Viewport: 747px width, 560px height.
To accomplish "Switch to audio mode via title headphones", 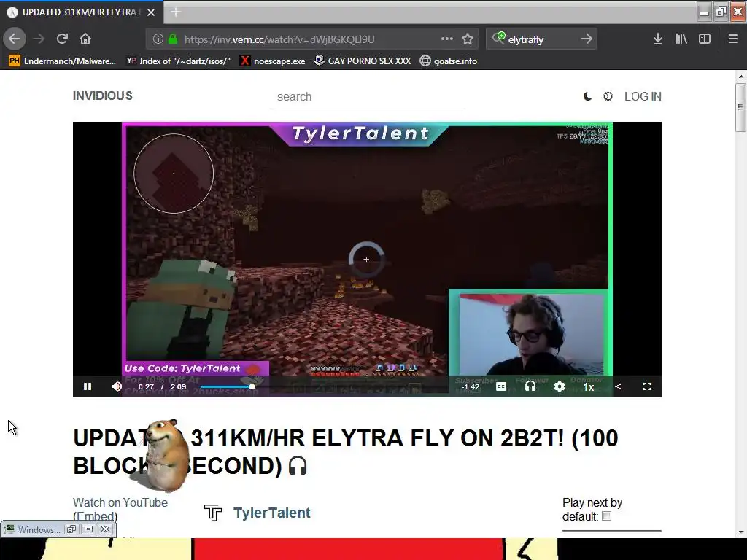I will click(x=298, y=465).
